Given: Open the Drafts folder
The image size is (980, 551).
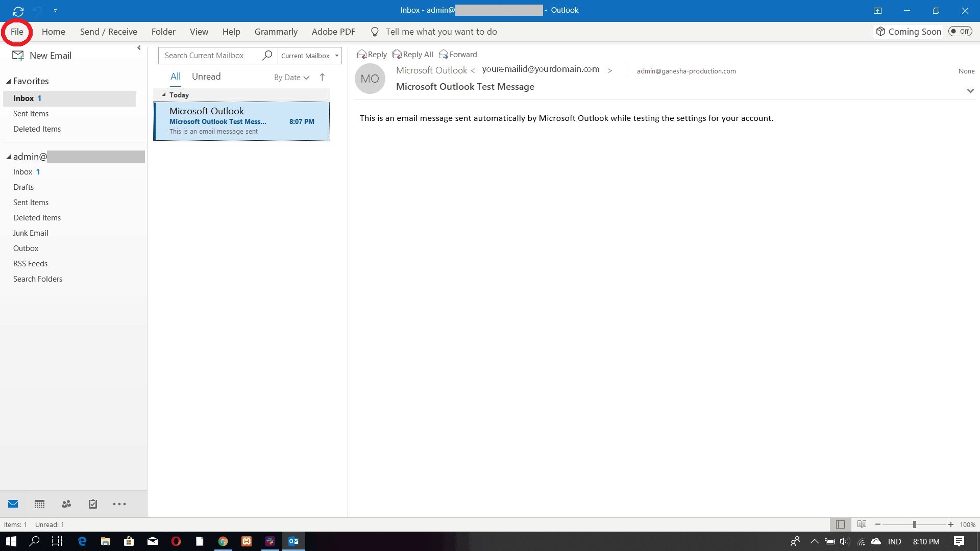Looking at the screenshot, I should coord(23,187).
